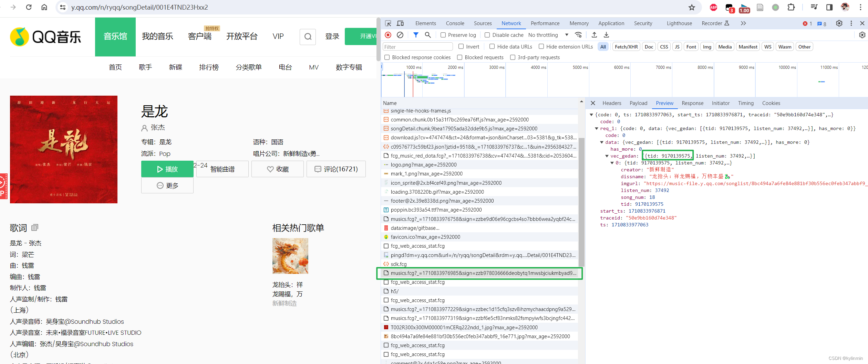
Task: Filter requests by Fetch/XHR type
Action: [626, 47]
